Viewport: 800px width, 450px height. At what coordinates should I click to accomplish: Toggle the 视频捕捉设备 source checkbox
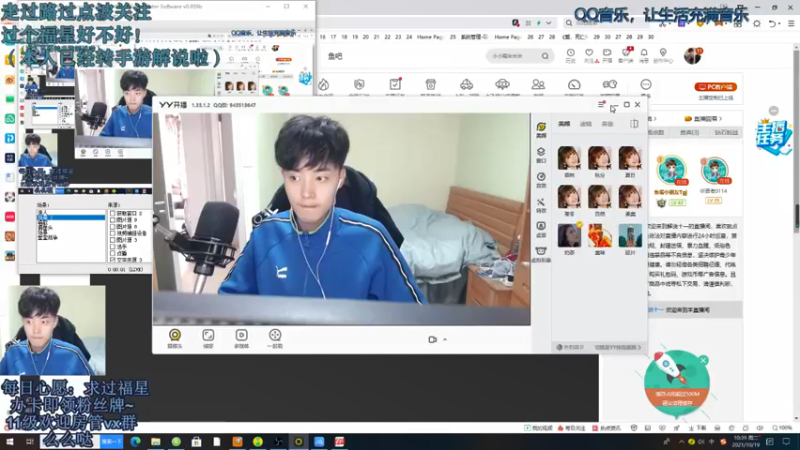click(113, 233)
